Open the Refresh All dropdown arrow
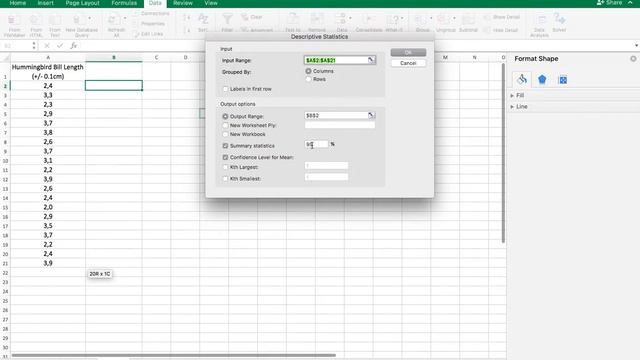The image size is (640, 360). coord(125,18)
